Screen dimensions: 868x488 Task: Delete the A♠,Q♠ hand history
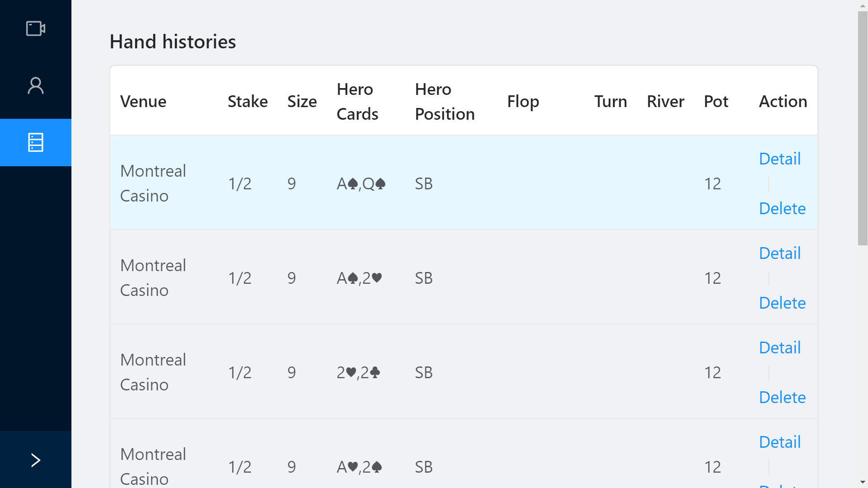(782, 208)
